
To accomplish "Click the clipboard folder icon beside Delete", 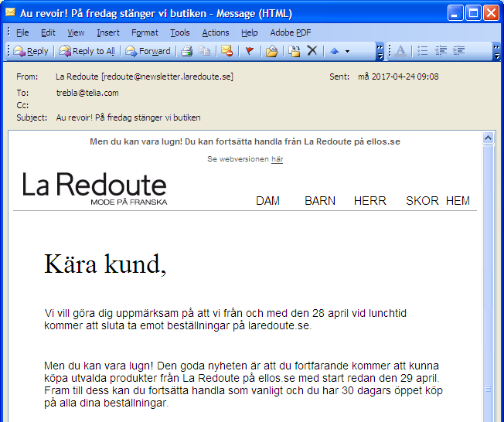I will point(294,51).
